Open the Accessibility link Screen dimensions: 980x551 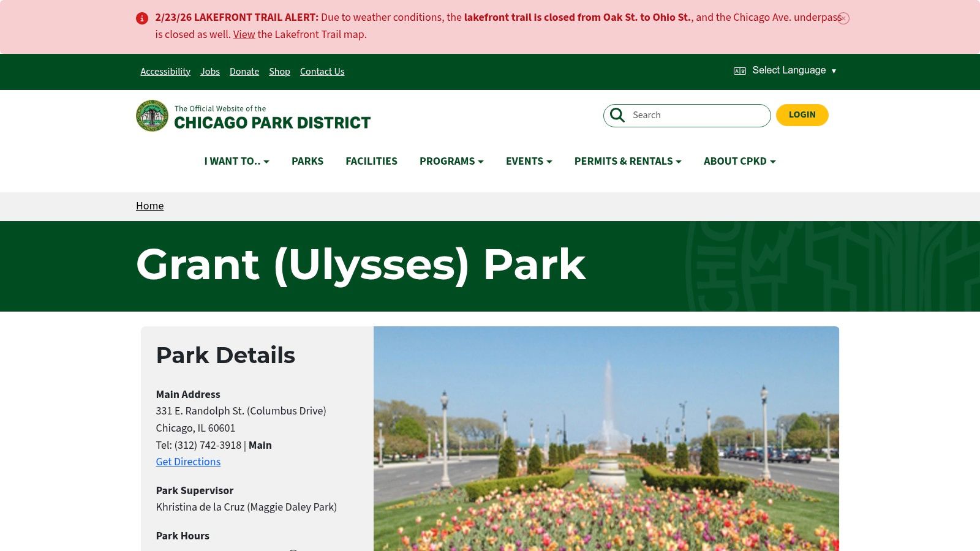click(x=165, y=72)
